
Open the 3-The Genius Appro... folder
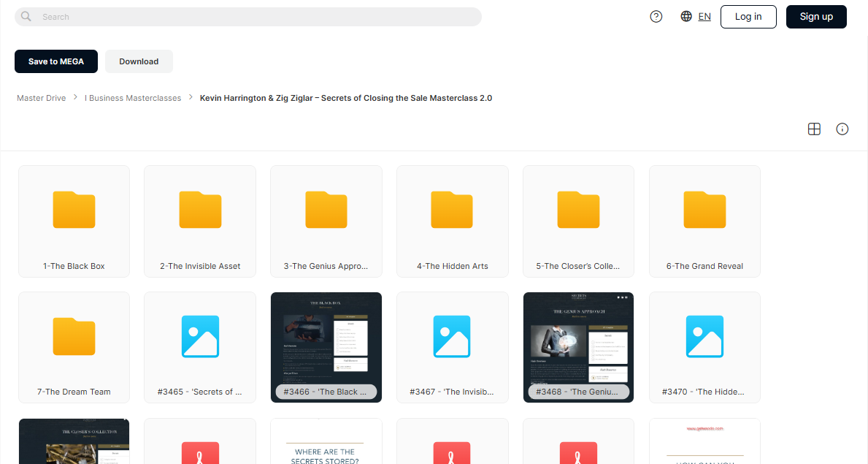pyautogui.click(x=326, y=221)
